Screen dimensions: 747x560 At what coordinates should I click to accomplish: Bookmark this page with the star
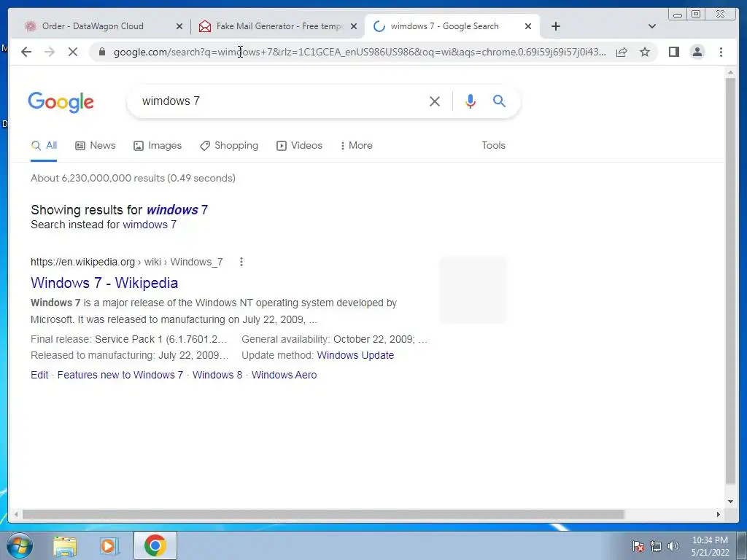click(645, 52)
